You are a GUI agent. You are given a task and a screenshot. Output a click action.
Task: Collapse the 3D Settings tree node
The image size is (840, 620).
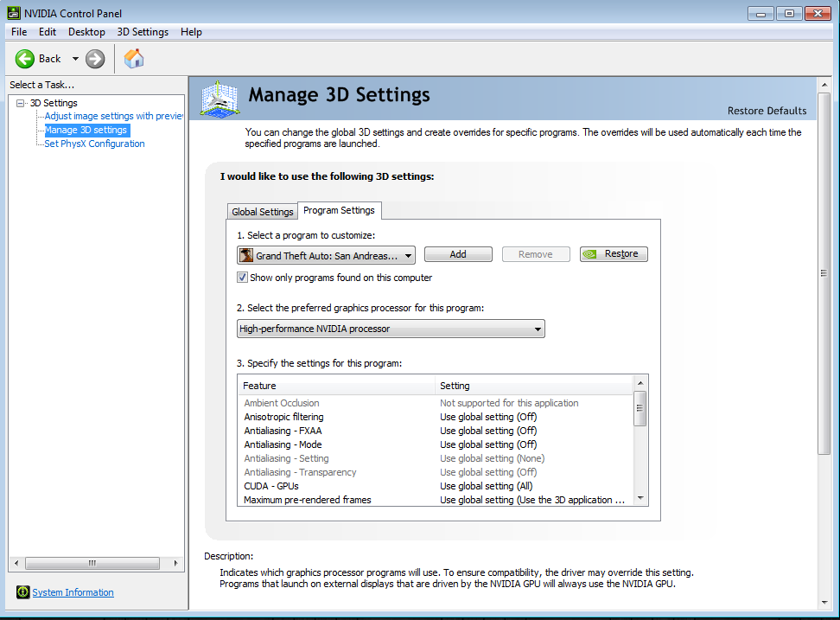click(x=21, y=103)
